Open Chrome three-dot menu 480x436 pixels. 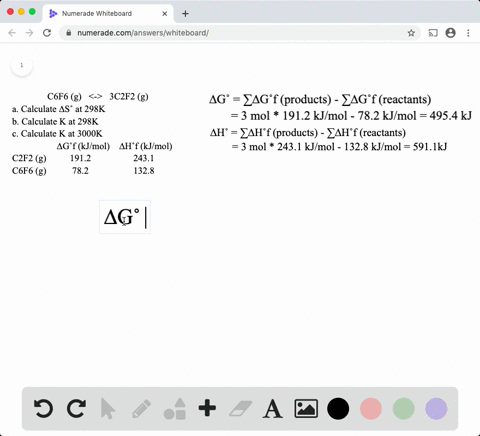[x=468, y=33]
